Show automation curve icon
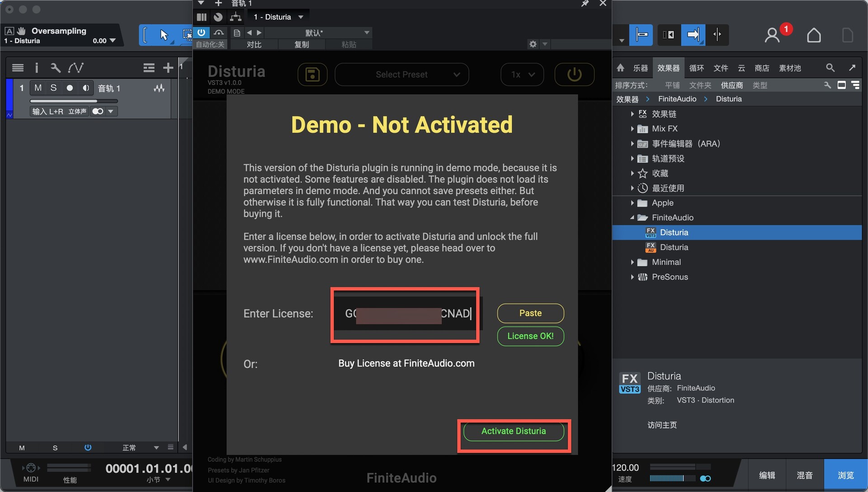868x492 pixels. tap(75, 68)
